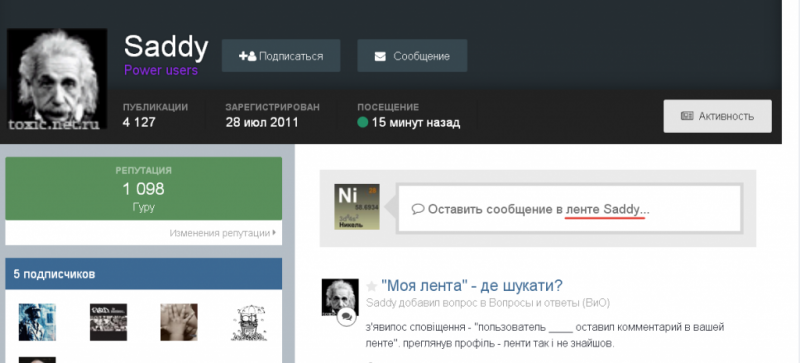
Task: Click the 15 минут назад visit status
Action: click(416, 123)
